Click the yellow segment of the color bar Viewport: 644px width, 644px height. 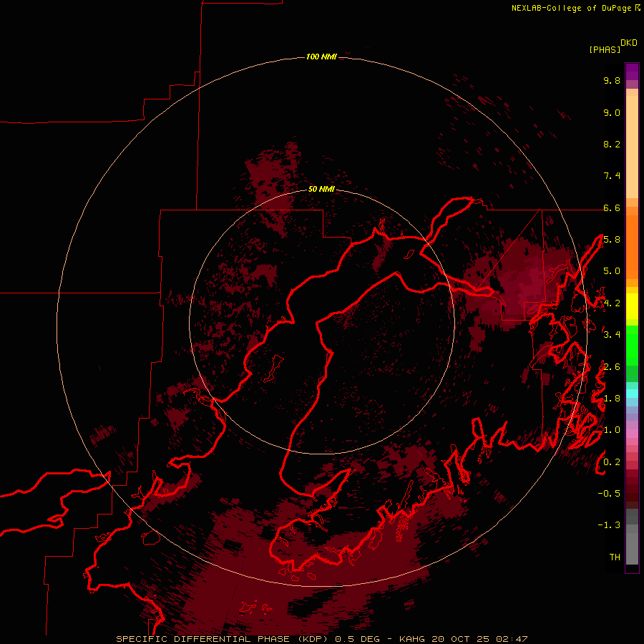point(632,306)
